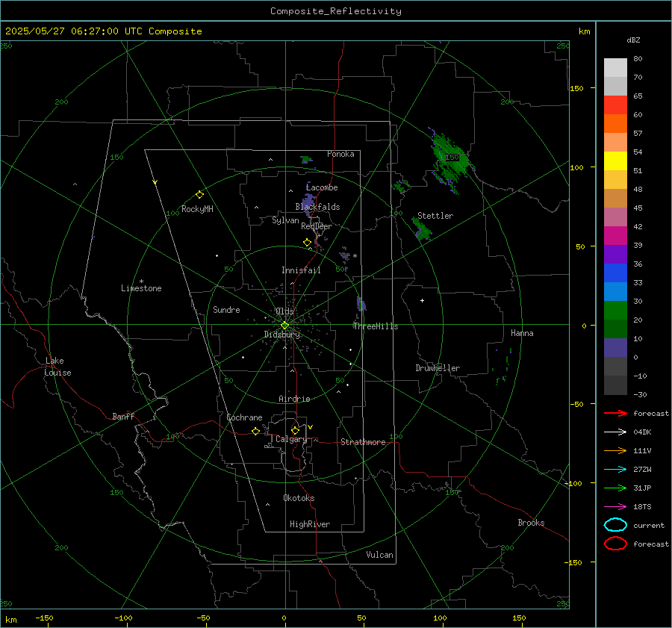
Task: Pick the light gray 80-70 dBZ swatch
Action: (x=615, y=68)
